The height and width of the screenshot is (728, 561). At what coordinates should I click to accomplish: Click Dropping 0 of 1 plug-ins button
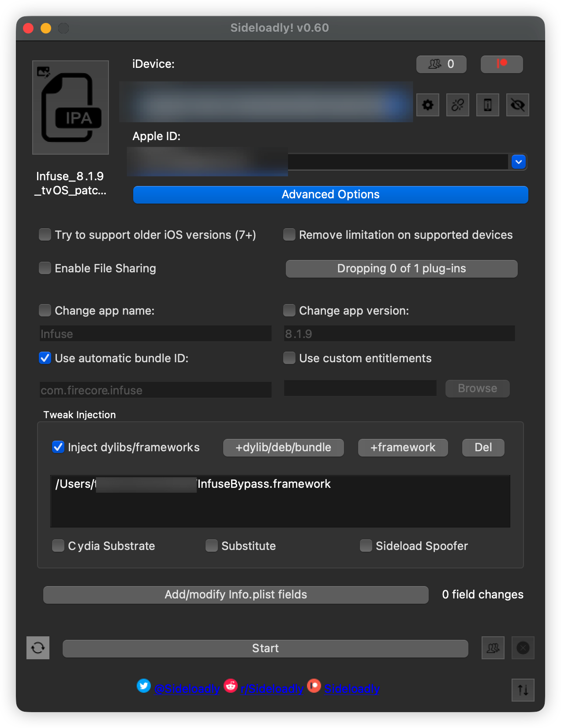(402, 269)
